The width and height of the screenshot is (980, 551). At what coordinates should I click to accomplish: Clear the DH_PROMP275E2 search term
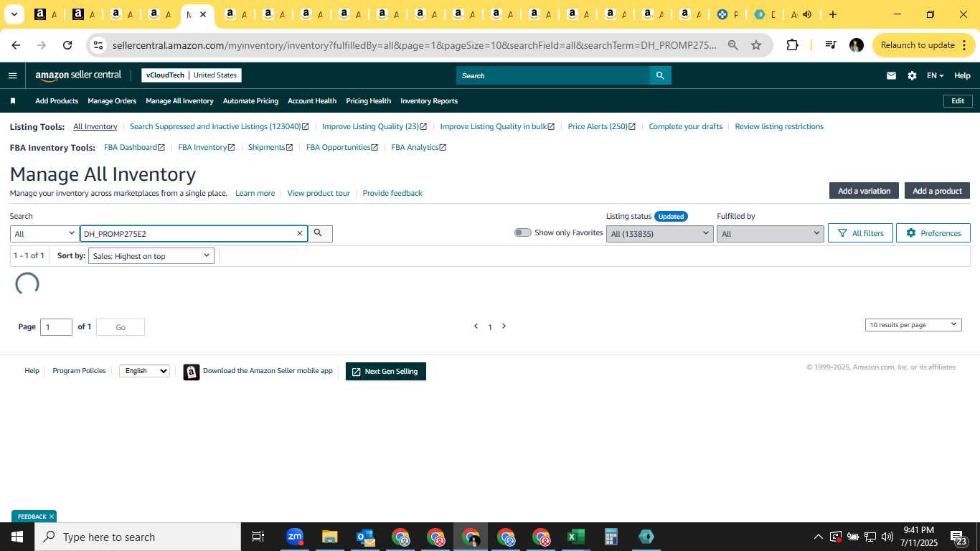[x=300, y=233]
